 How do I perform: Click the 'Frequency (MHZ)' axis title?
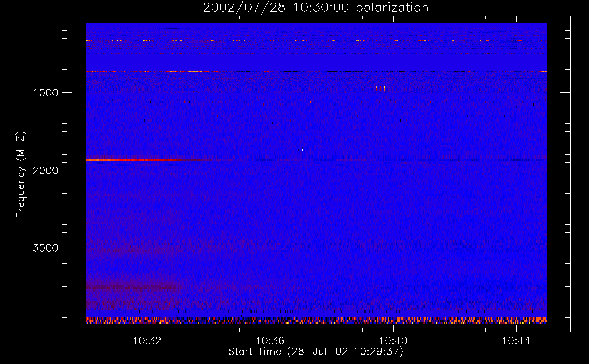[x=21, y=174]
